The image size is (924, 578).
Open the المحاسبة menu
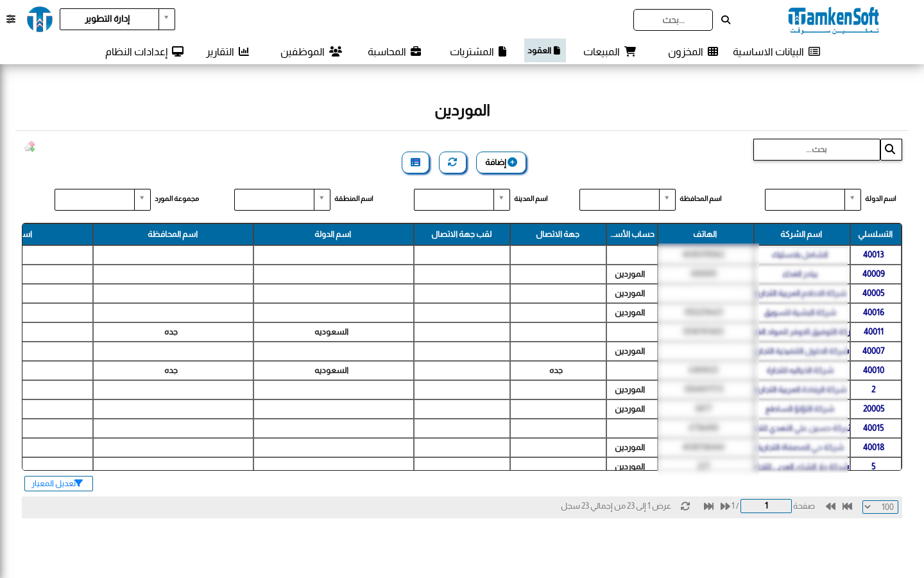[394, 51]
